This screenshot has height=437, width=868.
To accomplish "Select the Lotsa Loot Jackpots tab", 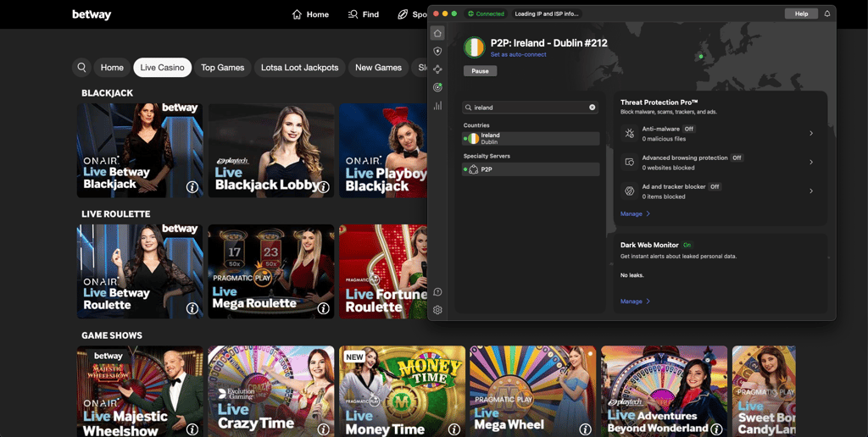I will pos(299,68).
